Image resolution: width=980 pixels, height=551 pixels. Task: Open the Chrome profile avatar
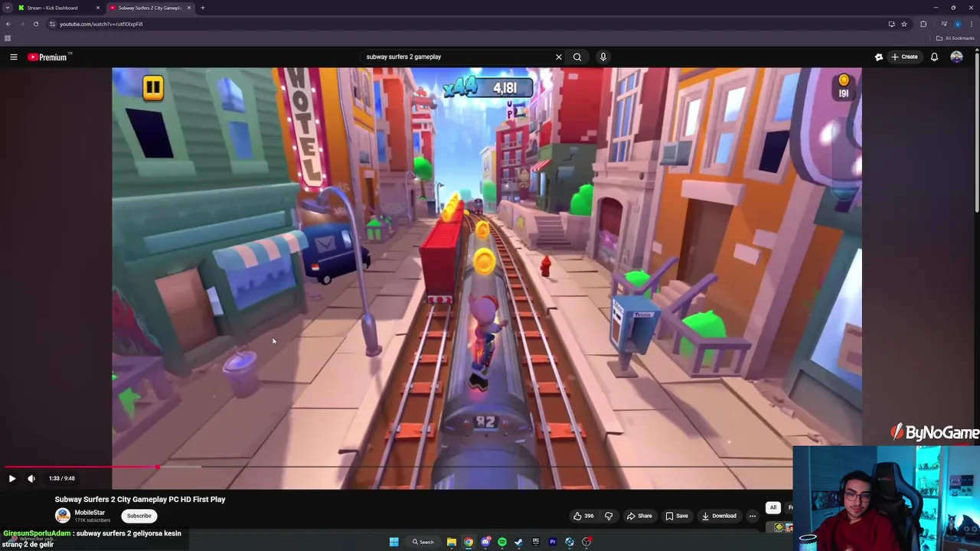coord(957,24)
